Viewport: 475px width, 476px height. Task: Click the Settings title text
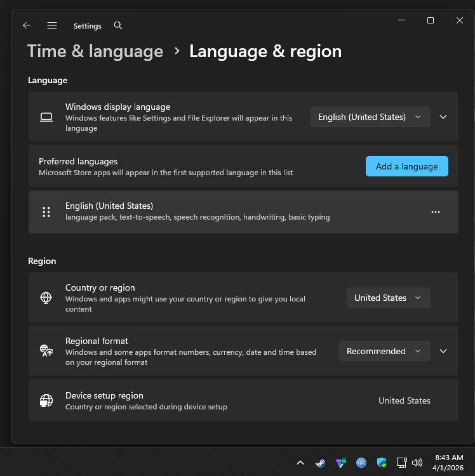[88, 26]
